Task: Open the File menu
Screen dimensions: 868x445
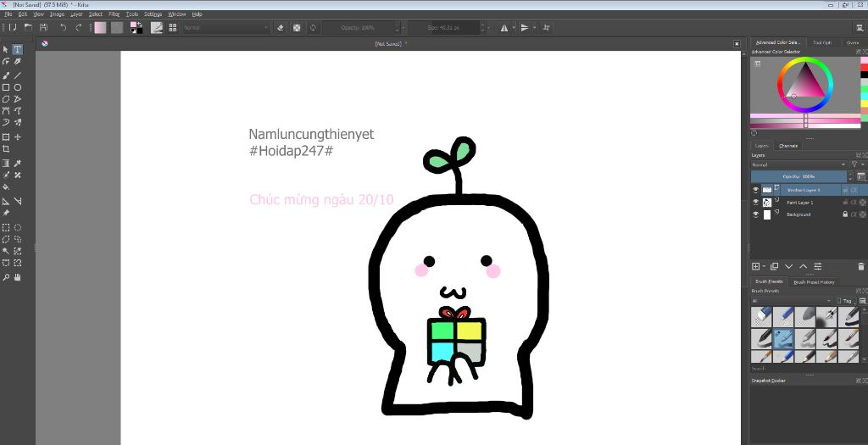Action: [8, 14]
